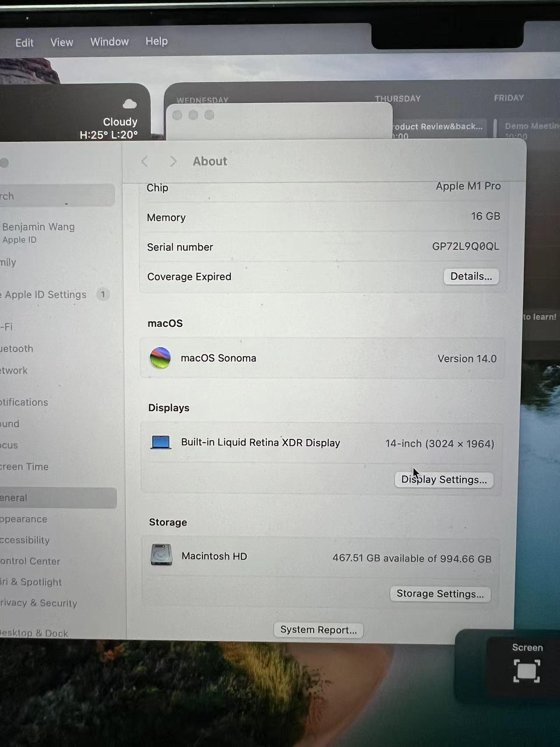Click the settings search field
This screenshot has width=560, height=747.
click(57, 196)
